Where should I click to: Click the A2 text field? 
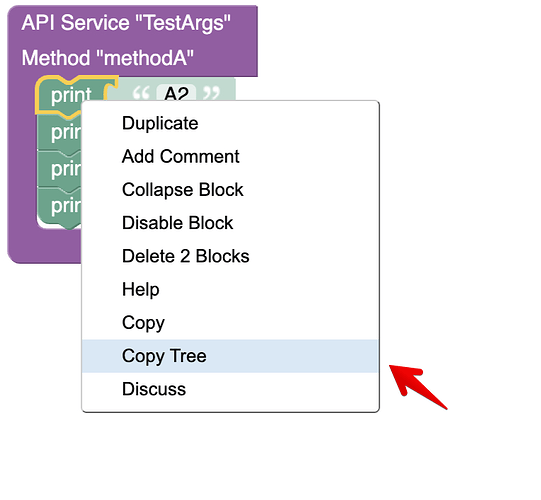pos(176,93)
